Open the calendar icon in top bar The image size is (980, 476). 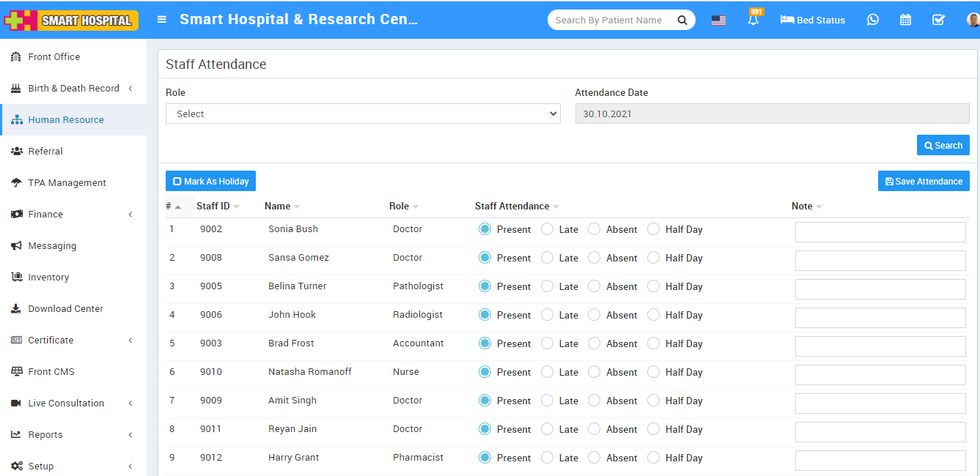tap(905, 20)
